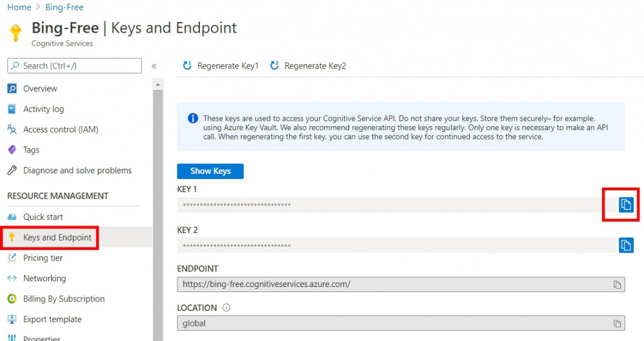The image size is (644, 341).
Task: Go to Tags section
Action: point(31,150)
